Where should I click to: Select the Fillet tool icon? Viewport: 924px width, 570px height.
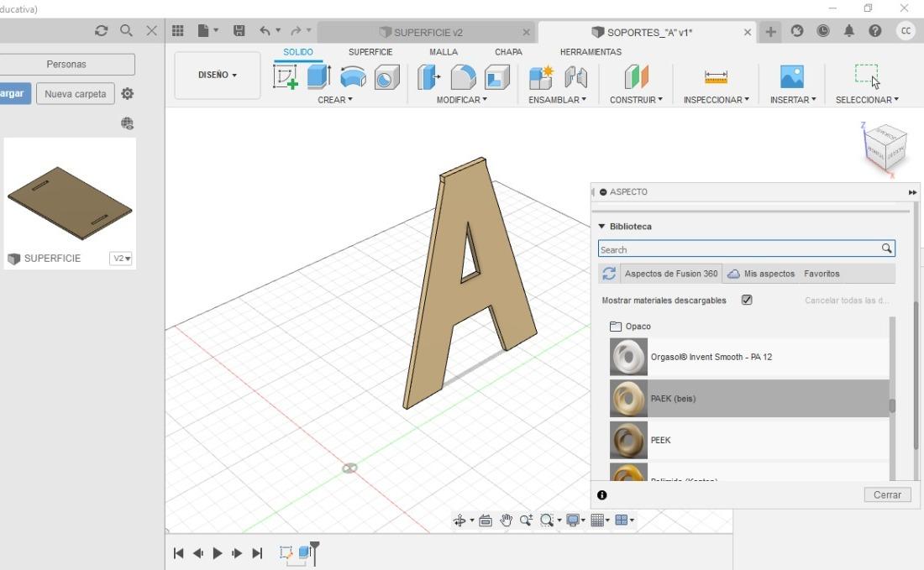point(463,77)
